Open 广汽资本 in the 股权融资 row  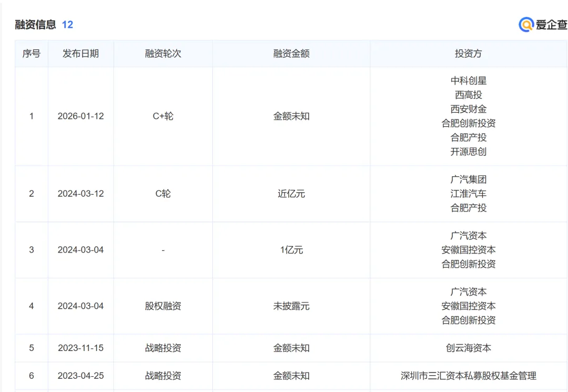469,292
